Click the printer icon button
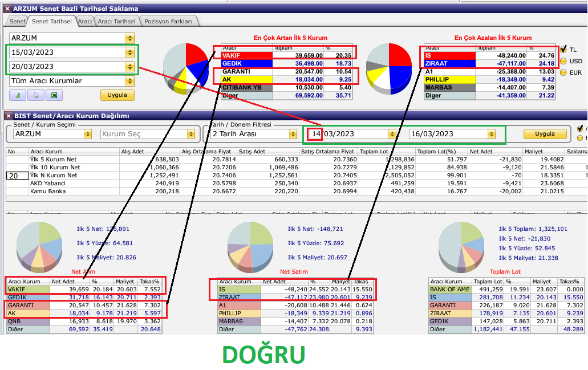588x370 pixels. pos(36,95)
